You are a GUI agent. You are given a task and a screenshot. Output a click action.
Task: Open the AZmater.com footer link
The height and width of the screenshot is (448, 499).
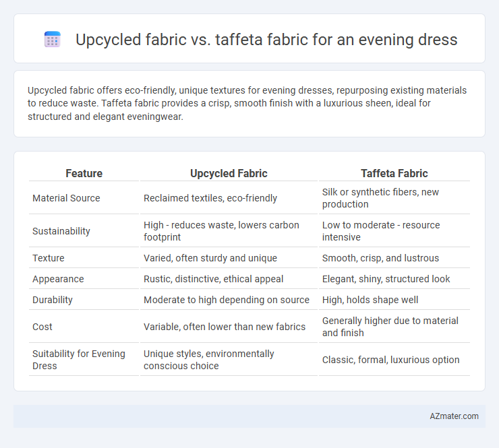(454, 416)
